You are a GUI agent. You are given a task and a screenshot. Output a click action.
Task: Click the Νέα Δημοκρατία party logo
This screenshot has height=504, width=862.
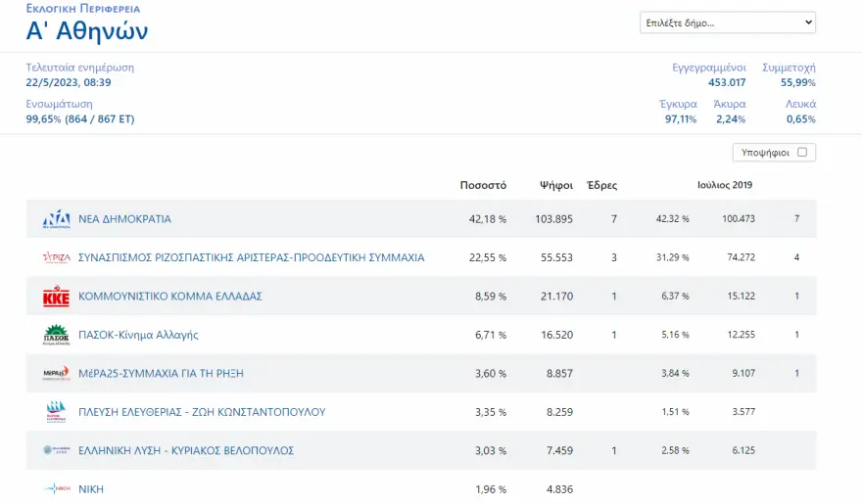(56, 219)
